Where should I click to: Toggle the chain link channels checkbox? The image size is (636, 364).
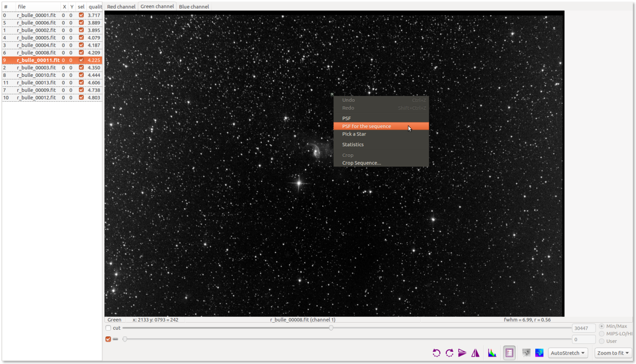pyautogui.click(x=109, y=339)
